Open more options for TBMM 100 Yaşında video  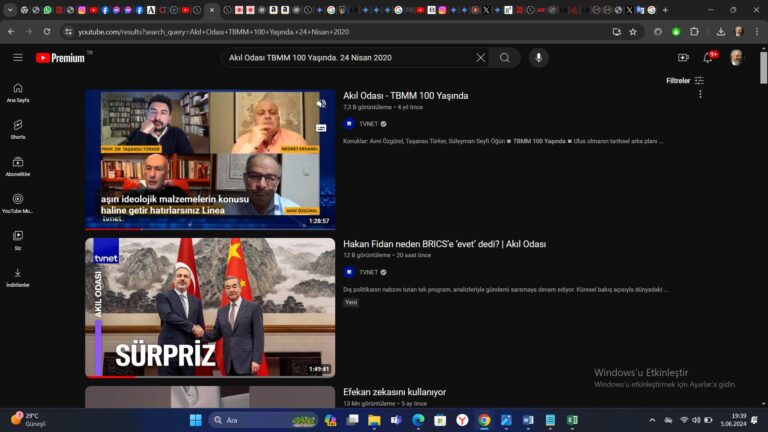point(700,94)
